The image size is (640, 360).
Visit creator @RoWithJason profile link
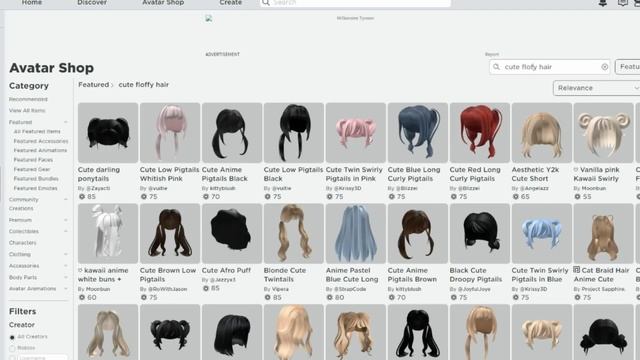pyautogui.click(x=167, y=289)
